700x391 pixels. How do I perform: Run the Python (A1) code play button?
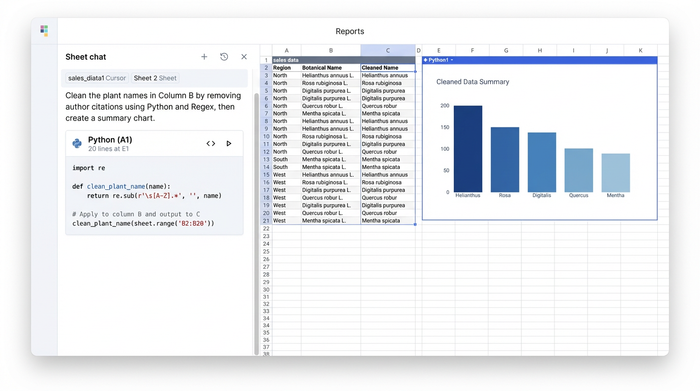tap(229, 143)
